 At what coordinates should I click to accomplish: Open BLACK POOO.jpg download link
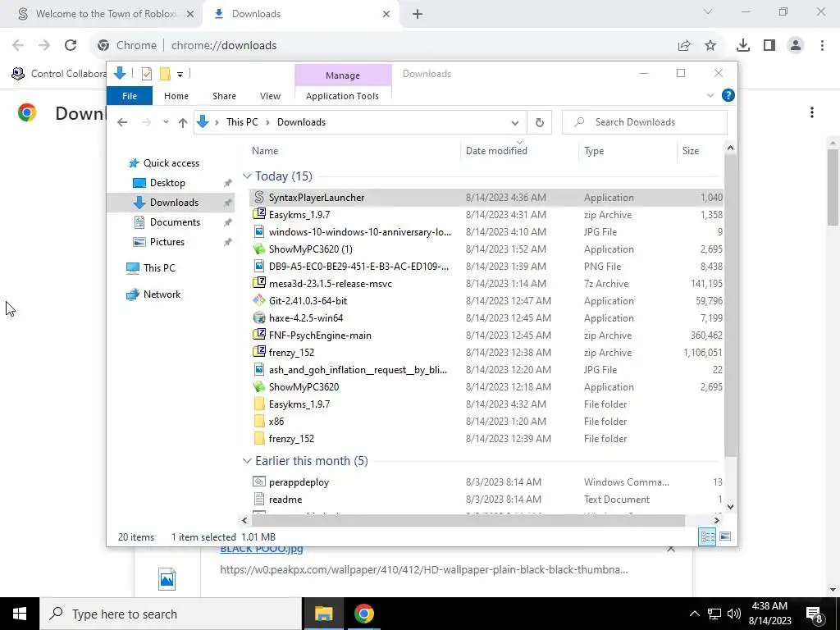click(262, 550)
